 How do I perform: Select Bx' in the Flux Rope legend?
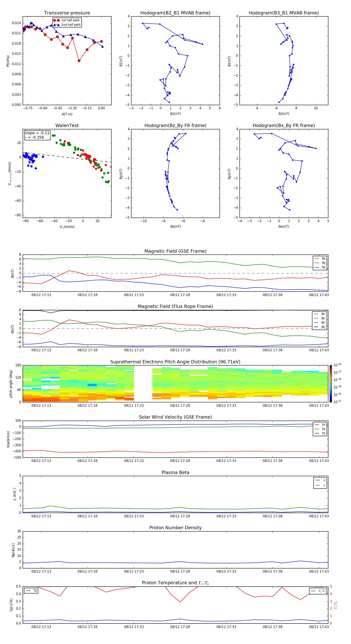(320, 314)
